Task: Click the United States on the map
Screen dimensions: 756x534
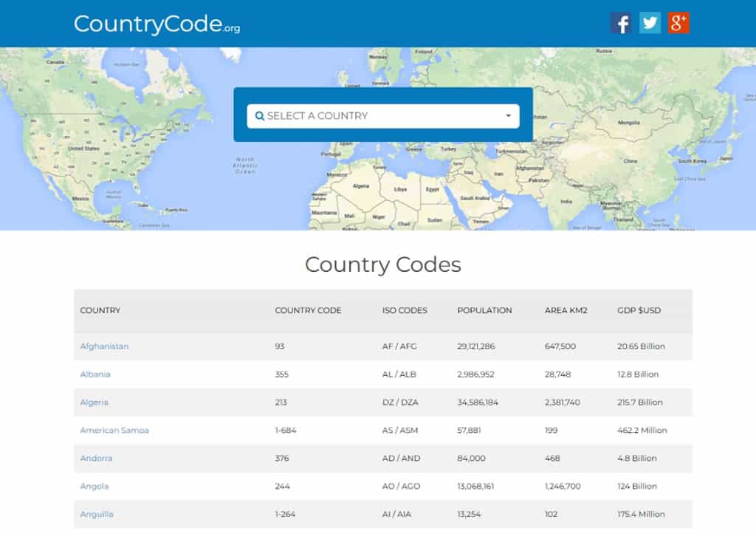Action: [x=83, y=148]
